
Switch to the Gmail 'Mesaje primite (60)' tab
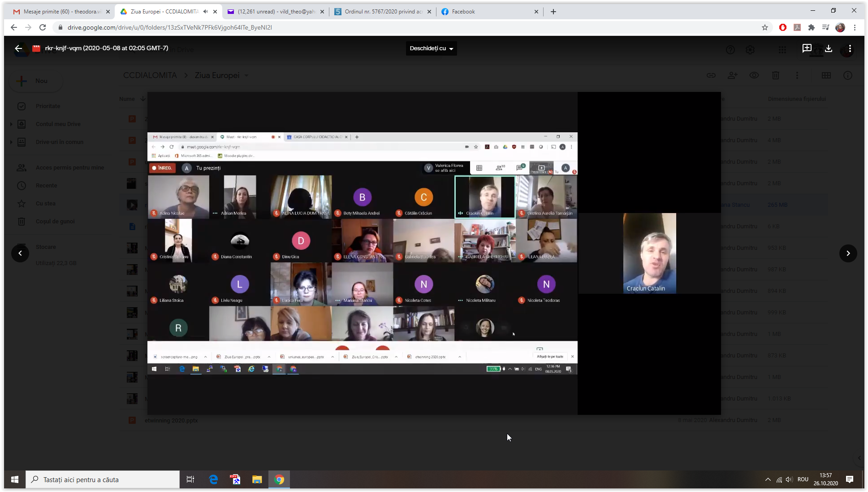coord(62,12)
